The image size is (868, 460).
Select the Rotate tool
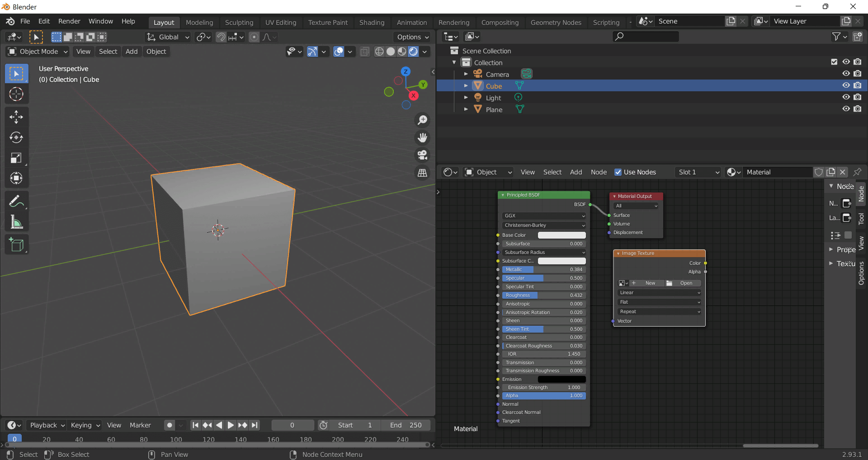click(16, 137)
